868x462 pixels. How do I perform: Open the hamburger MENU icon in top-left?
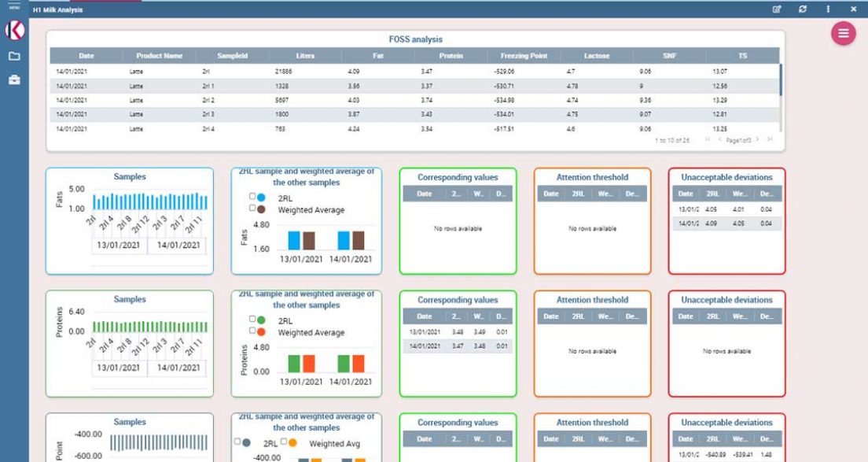pos(14,5)
